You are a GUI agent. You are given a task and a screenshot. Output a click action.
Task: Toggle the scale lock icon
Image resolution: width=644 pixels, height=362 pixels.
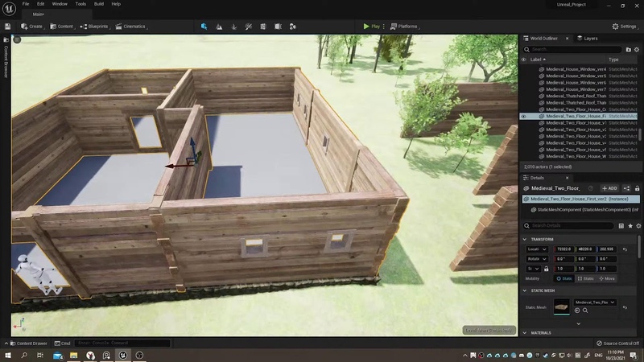pyautogui.click(x=547, y=269)
